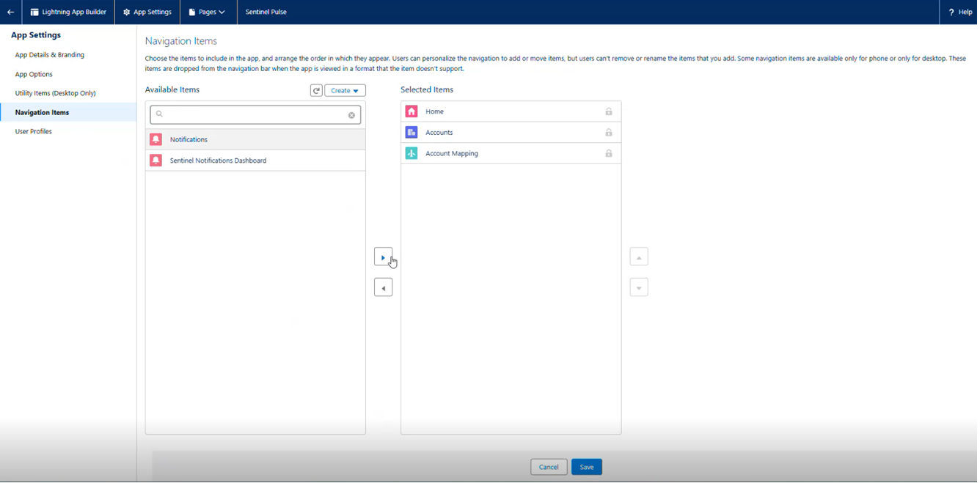980x483 pixels.
Task: Click the right arrow to add the item
Action: [x=383, y=257]
